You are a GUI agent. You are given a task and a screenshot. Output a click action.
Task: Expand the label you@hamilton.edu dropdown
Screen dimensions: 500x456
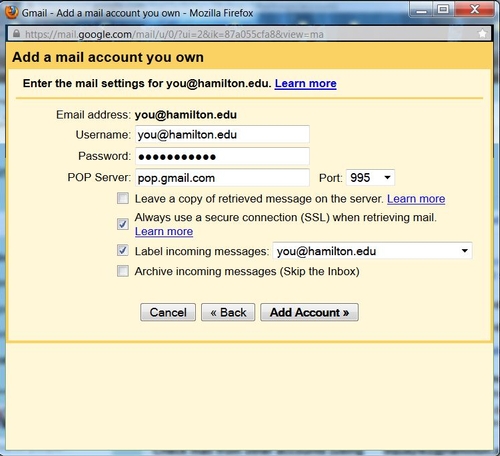point(372,251)
